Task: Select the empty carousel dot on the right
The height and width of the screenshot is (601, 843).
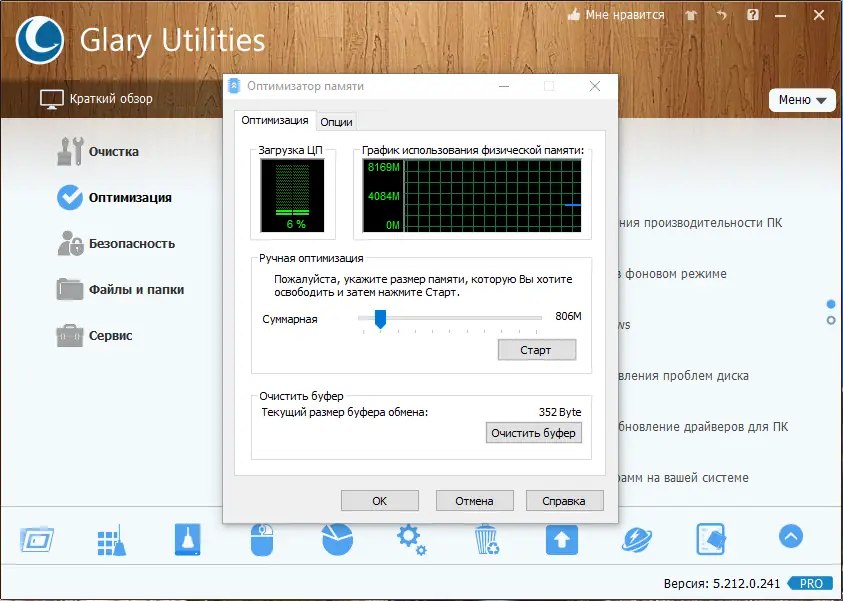Action: (830, 321)
